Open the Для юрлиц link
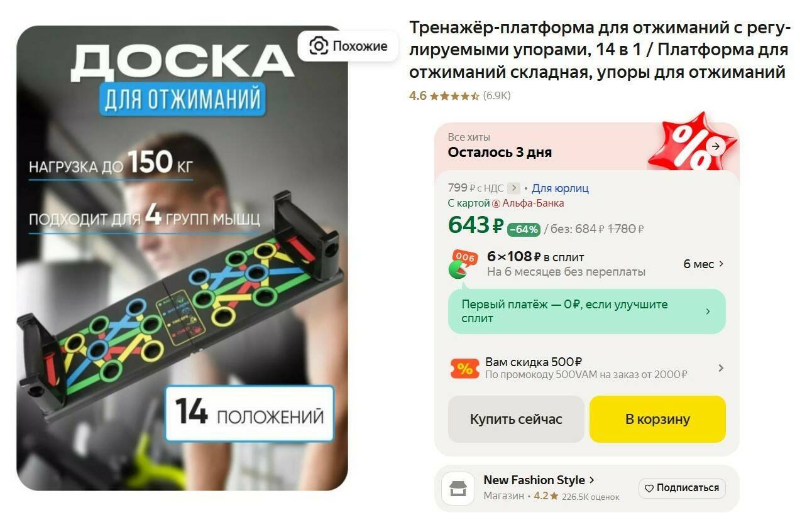This screenshot has width=812, height=525. pos(560,188)
